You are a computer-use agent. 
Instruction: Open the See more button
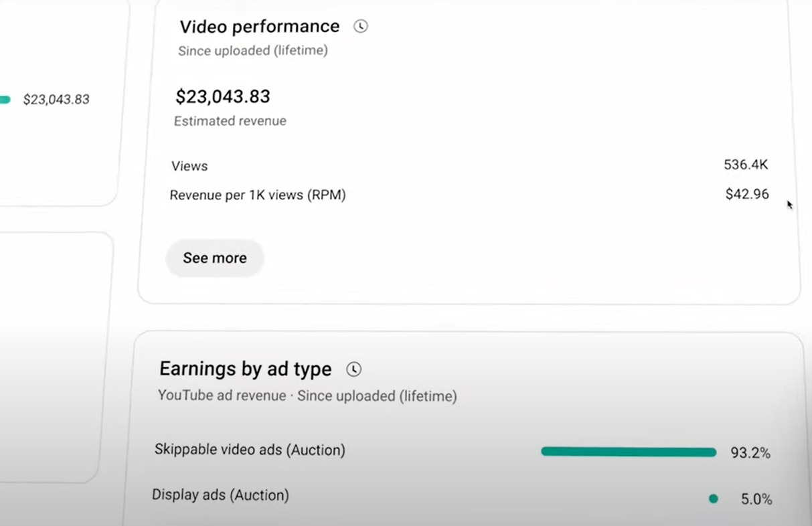(215, 258)
